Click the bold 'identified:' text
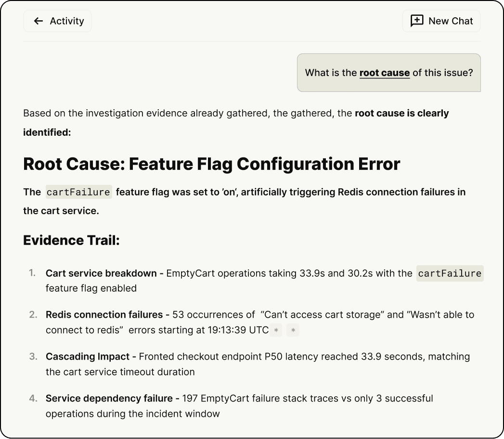The height and width of the screenshot is (439, 504). click(47, 132)
